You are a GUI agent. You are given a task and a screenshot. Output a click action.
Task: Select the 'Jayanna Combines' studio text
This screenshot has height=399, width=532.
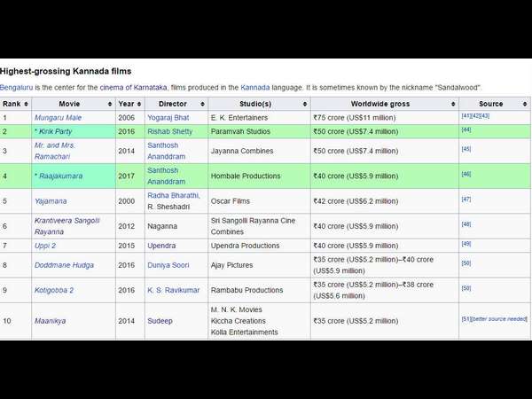coord(242,151)
